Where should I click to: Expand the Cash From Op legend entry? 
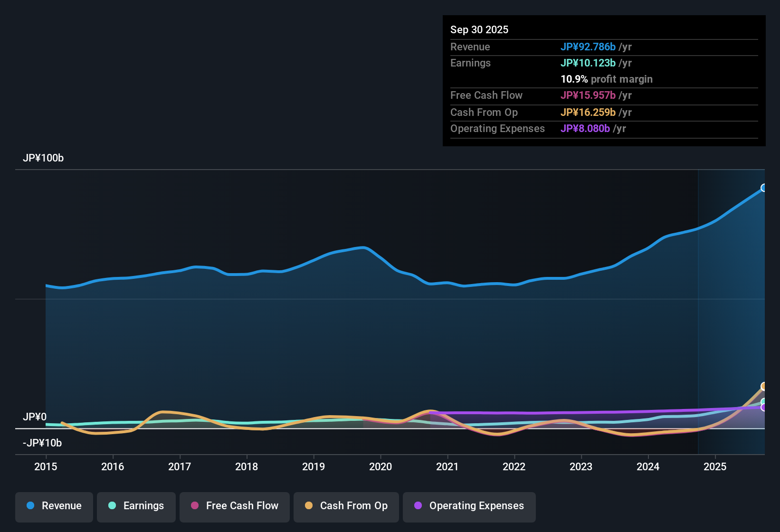point(346,506)
